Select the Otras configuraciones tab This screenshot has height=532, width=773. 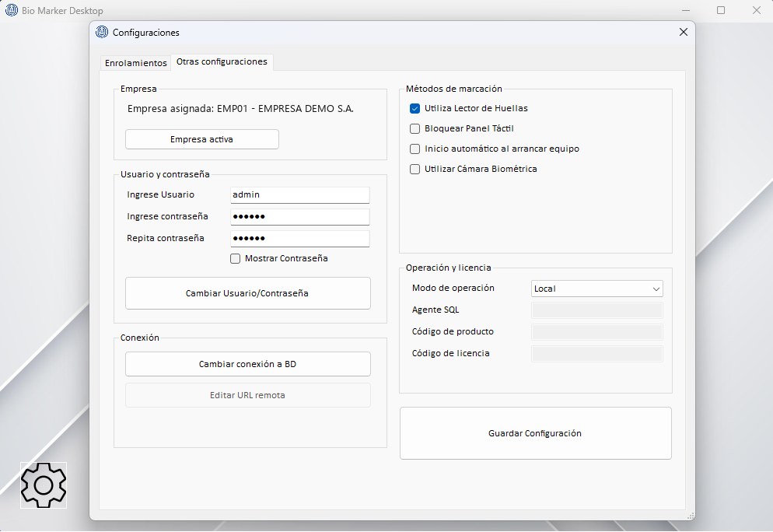222,62
